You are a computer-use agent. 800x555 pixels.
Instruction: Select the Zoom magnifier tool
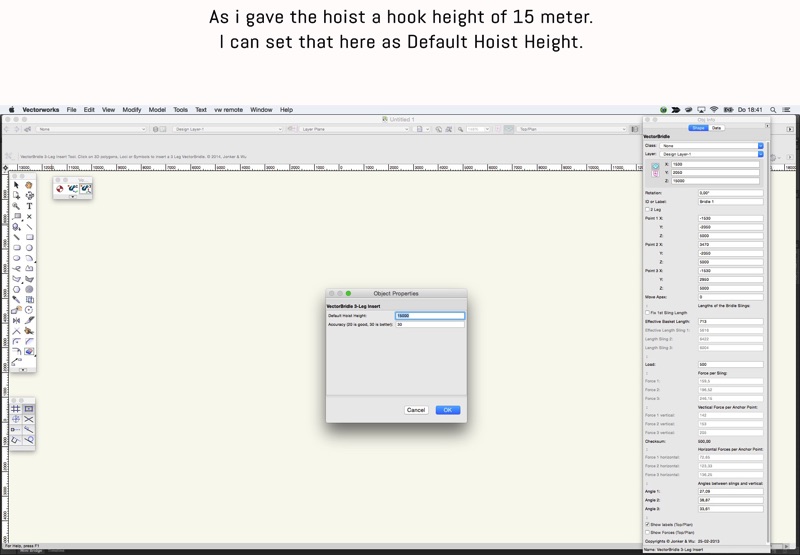tap(16, 206)
